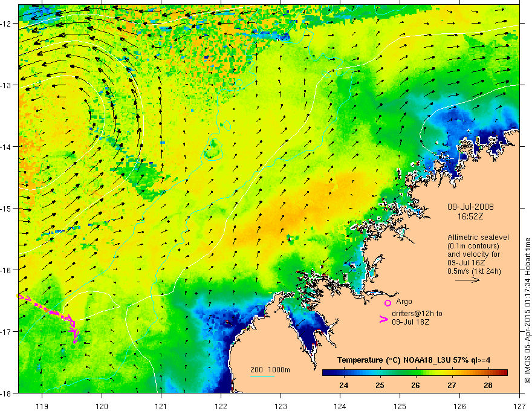
Task: Click the '200 1000m' bathymetry label
Action: (x=270, y=370)
